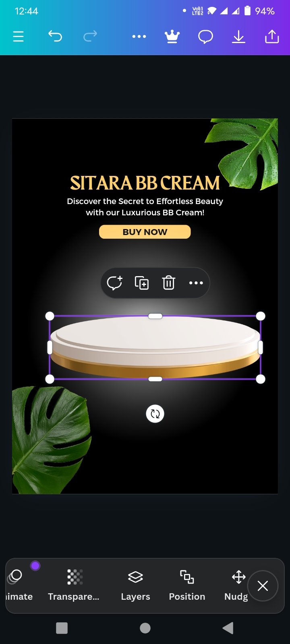Open the three-dot more options in top bar
Image resolution: width=290 pixels, height=644 pixels.
coord(139,37)
